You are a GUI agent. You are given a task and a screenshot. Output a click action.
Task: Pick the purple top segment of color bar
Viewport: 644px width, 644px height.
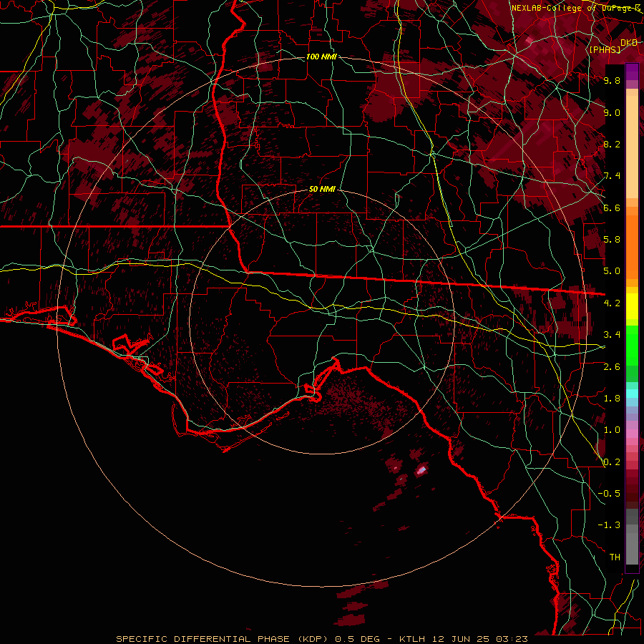632,72
